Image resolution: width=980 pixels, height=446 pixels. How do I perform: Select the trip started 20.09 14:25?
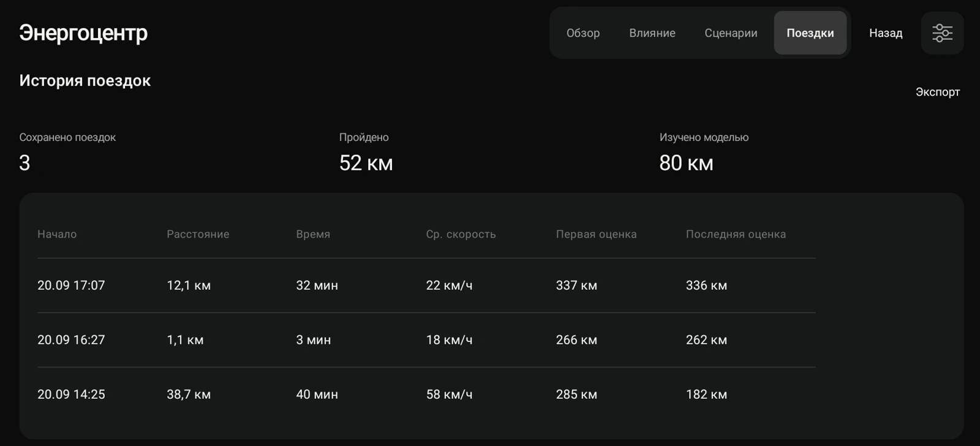pyautogui.click(x=426, y=395)
